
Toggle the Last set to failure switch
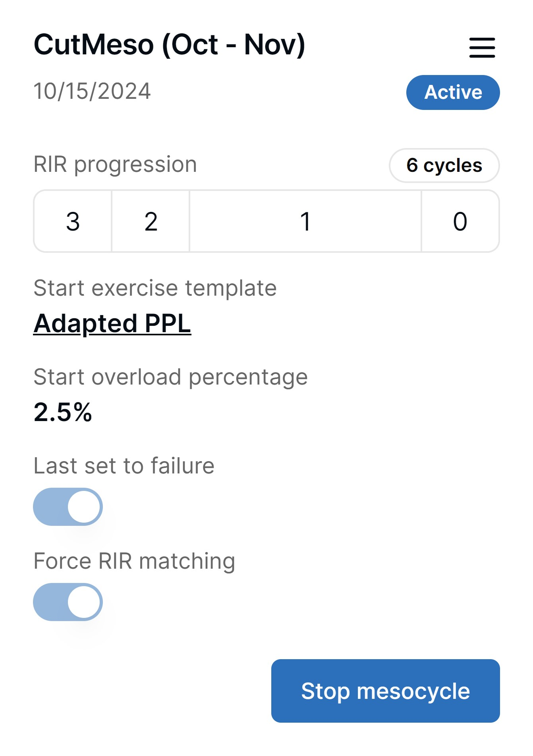click(x=68, y=507)
